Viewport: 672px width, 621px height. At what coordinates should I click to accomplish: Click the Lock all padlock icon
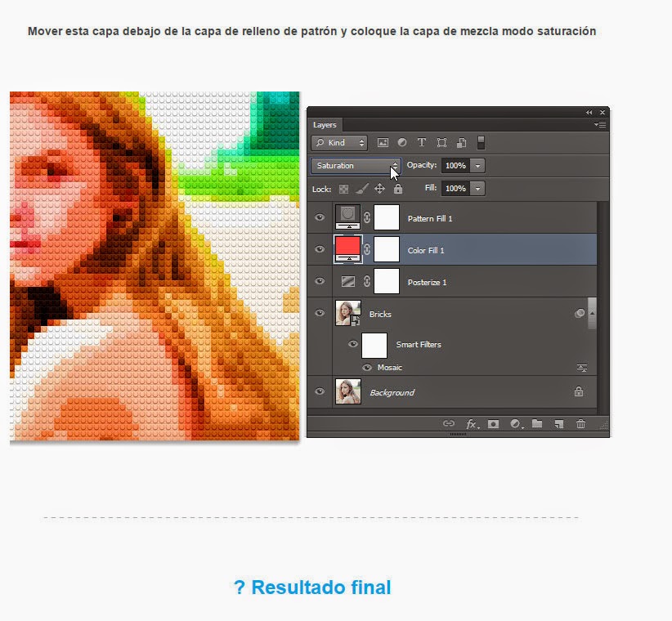click(x=396, y=188)
